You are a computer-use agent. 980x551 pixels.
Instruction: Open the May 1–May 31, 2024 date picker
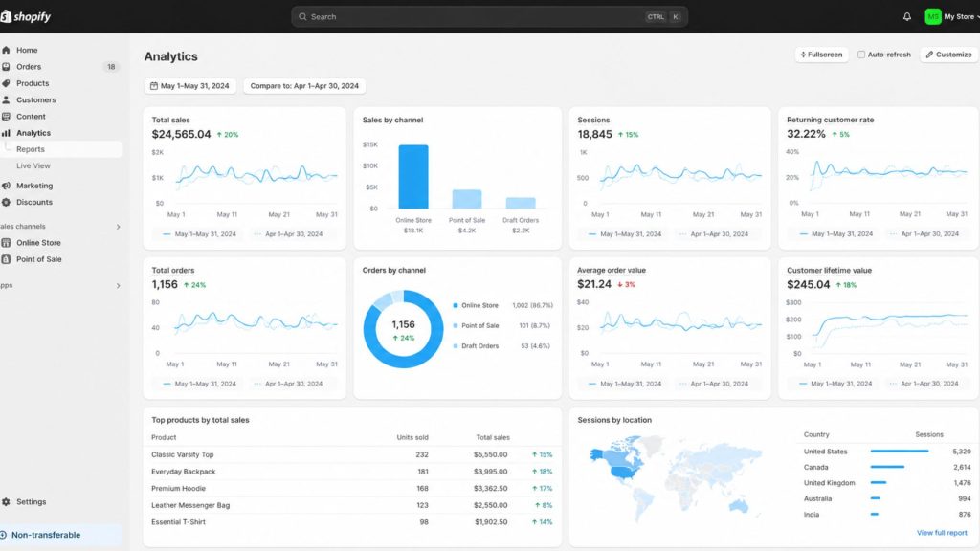(190, 85)
